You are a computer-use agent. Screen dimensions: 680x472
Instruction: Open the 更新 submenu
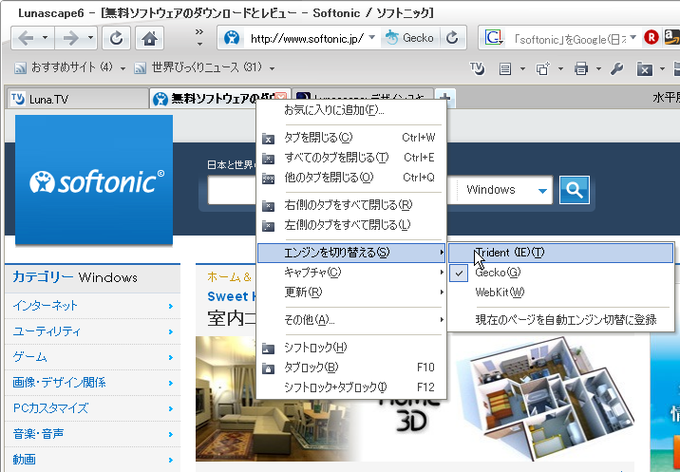(351, 292)
